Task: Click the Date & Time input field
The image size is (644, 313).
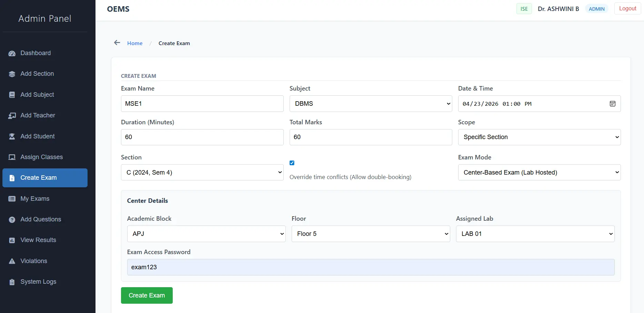Action: tap(540, 104)
